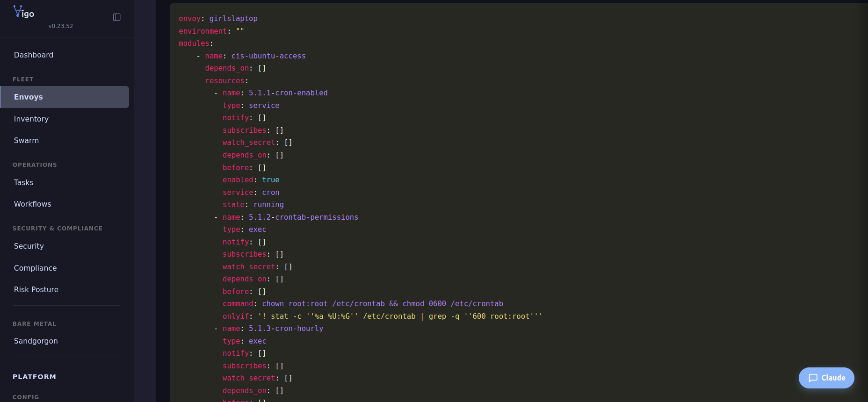Click the OPERATIONS section header
The height and width of the screenshot is (402, 868).
35,165
